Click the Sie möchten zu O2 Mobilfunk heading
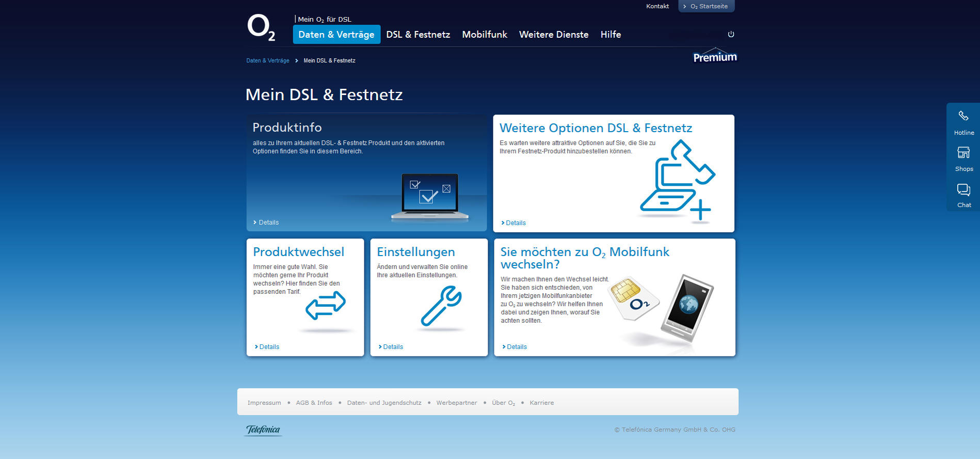The width and height of the screenshot is (980, 459). tap(585, 258)
